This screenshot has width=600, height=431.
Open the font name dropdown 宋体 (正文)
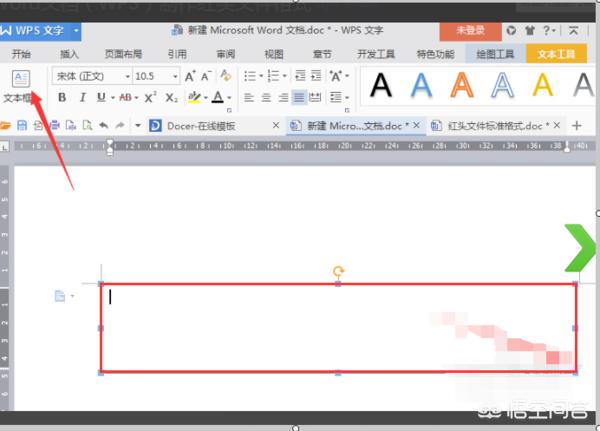92,76
